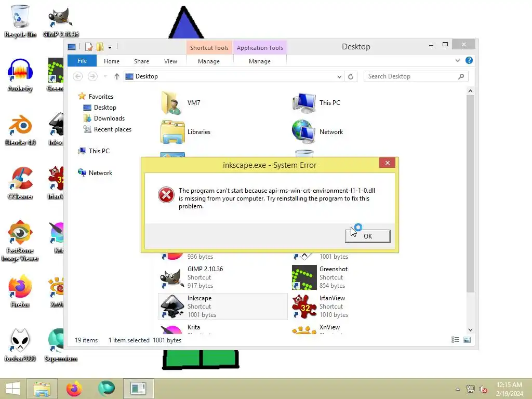Screen dimensions: 532x399
Task: Select Blender 4.0 desktop icon
Action: tap(20, 129)
